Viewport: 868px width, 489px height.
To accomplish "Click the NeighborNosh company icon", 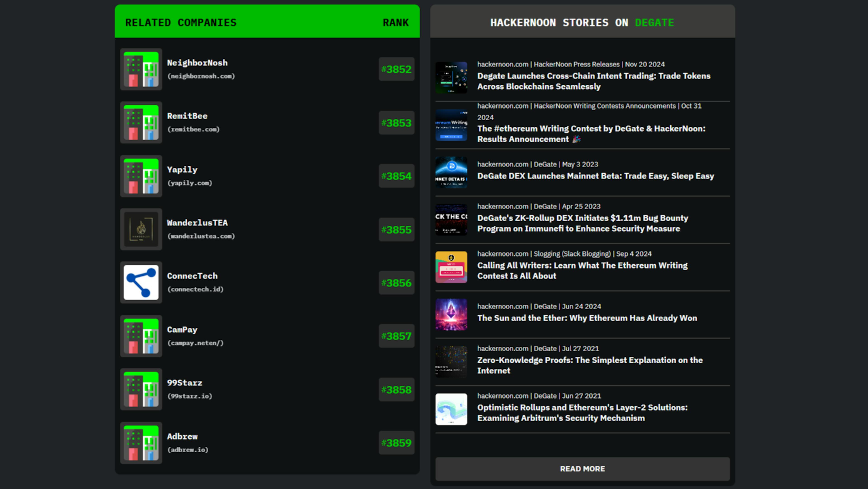I will [x=141, y=69].
